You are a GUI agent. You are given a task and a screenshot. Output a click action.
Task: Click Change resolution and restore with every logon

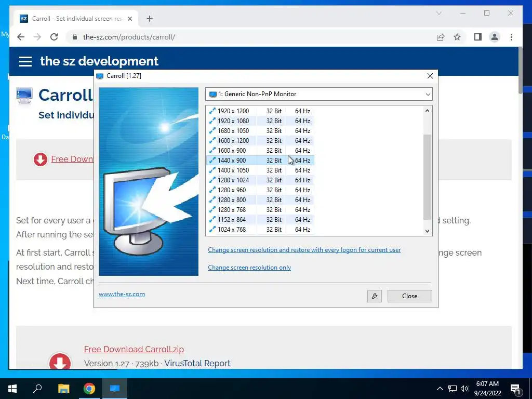304,250
